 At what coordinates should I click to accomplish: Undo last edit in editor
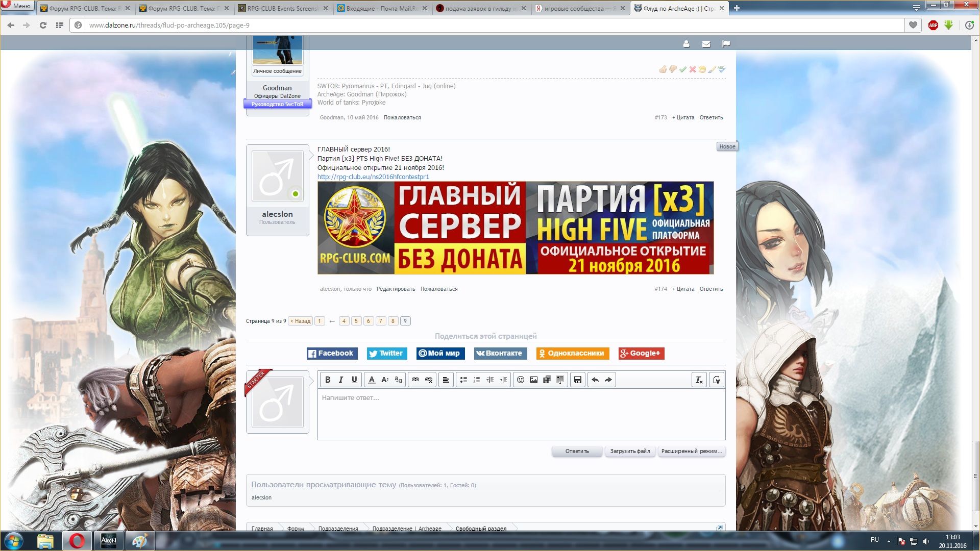point(595,380)
